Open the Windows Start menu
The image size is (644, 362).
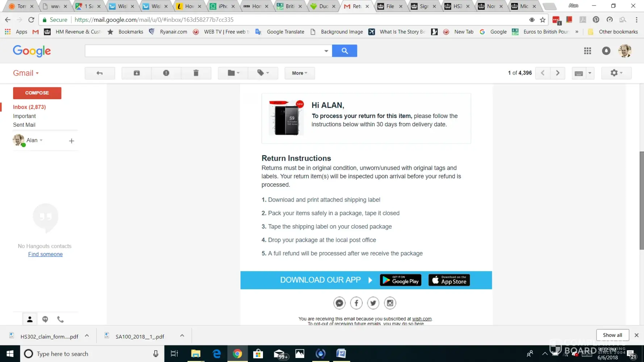point(10,354)
